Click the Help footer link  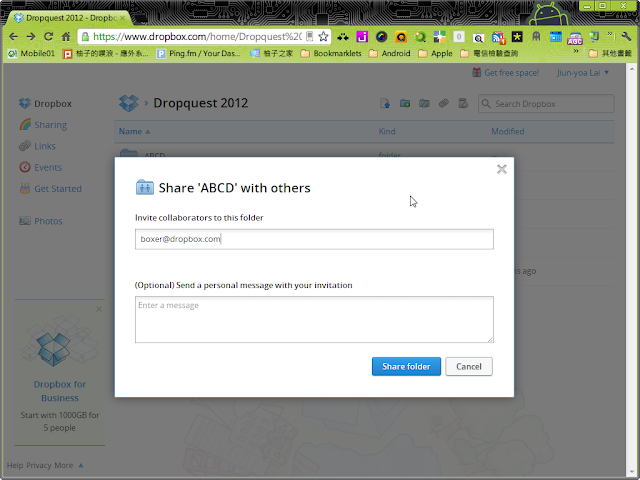(x=15, y=465)
